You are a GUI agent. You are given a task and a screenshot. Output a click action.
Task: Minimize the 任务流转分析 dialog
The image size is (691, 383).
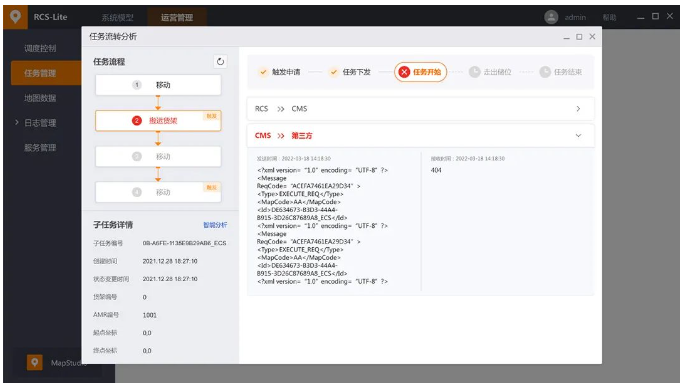pyautogui.click(x=566, y=38)
